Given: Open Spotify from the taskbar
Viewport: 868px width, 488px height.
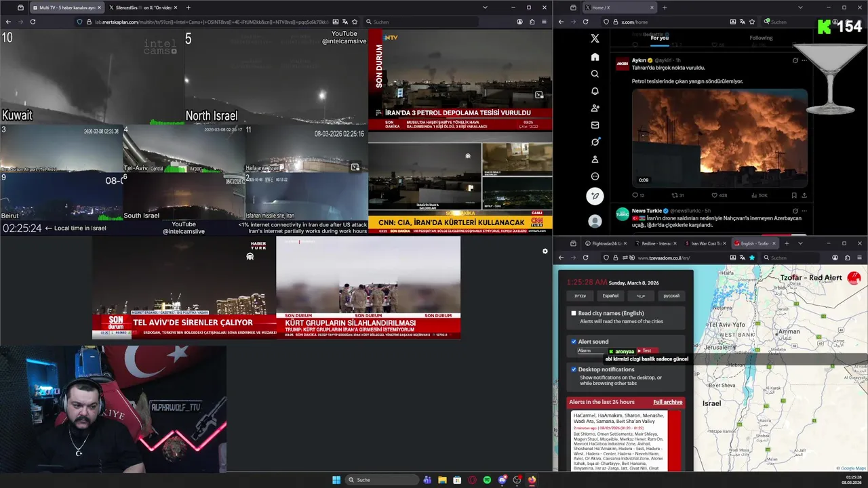Looking at the screenshot, I should point(487,480).
